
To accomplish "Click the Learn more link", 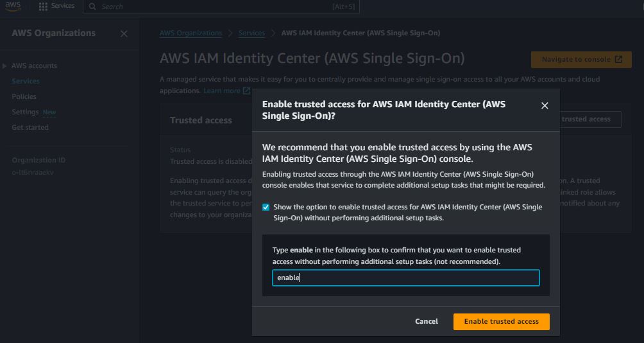I will tap(222, 91).
